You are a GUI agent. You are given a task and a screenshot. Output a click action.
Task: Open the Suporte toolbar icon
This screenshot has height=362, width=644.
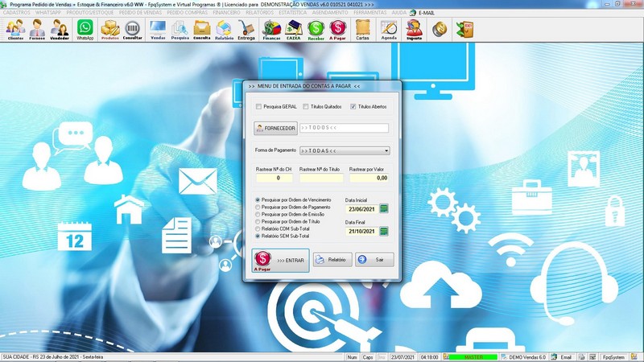click(x=414, y=30)
